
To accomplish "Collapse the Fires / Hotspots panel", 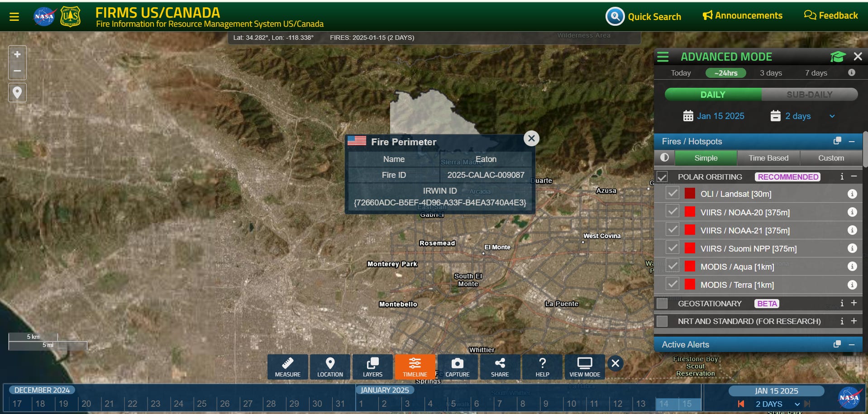I will point(852,142).
